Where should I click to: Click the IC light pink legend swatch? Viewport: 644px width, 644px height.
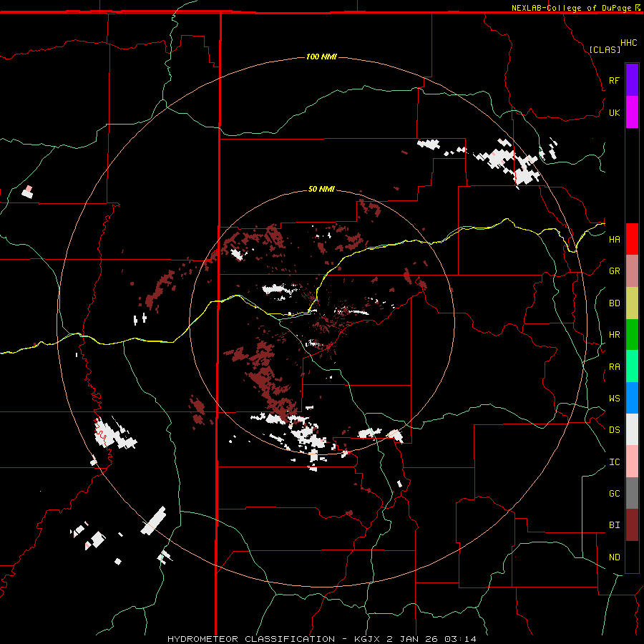[632, 462]
